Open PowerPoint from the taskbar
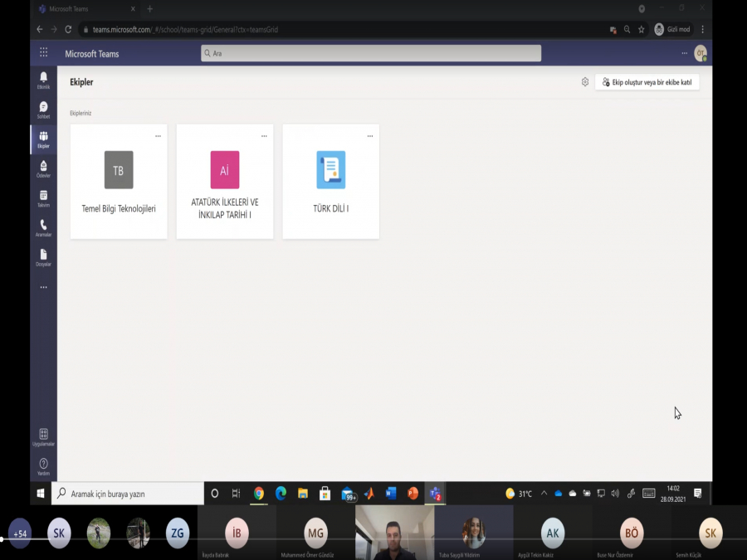747x560 pixels. tap(413, 494)
